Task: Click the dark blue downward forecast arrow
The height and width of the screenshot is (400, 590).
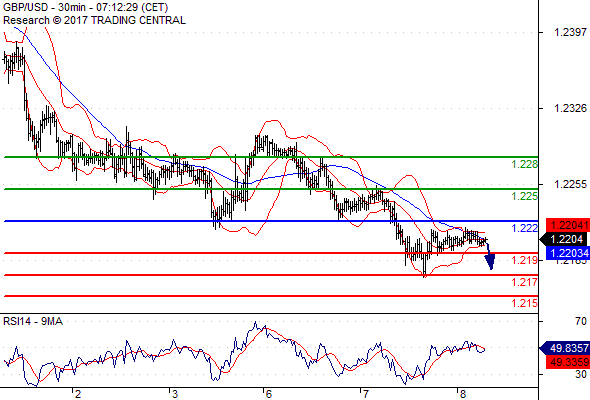Action: (490, 259)
